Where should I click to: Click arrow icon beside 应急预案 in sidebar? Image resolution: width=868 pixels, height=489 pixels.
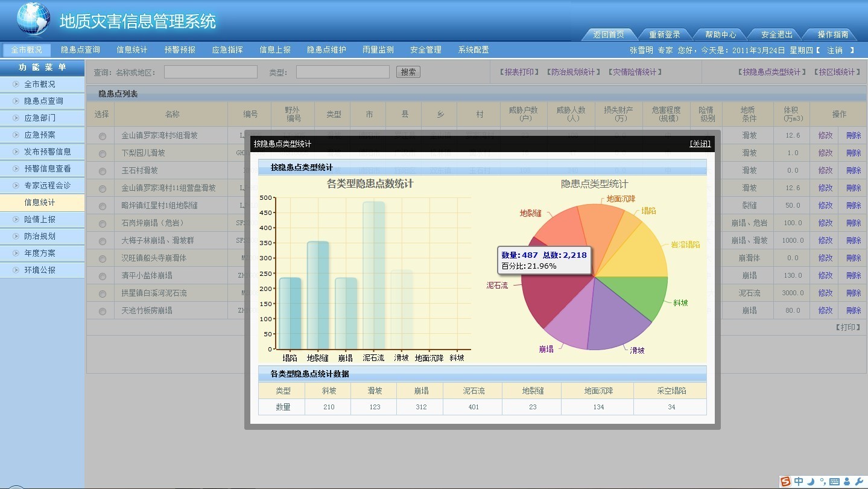pyautogui.click(x=16, y=135)
